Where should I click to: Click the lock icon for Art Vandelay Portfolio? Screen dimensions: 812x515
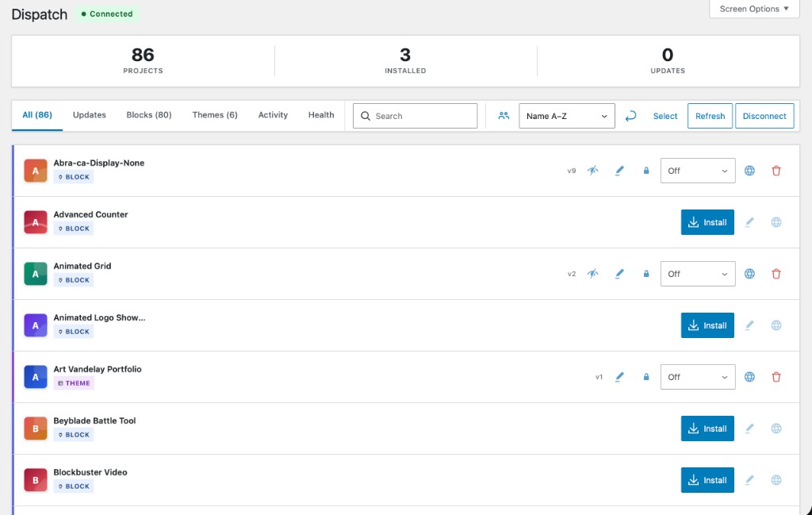pos(646,377)
